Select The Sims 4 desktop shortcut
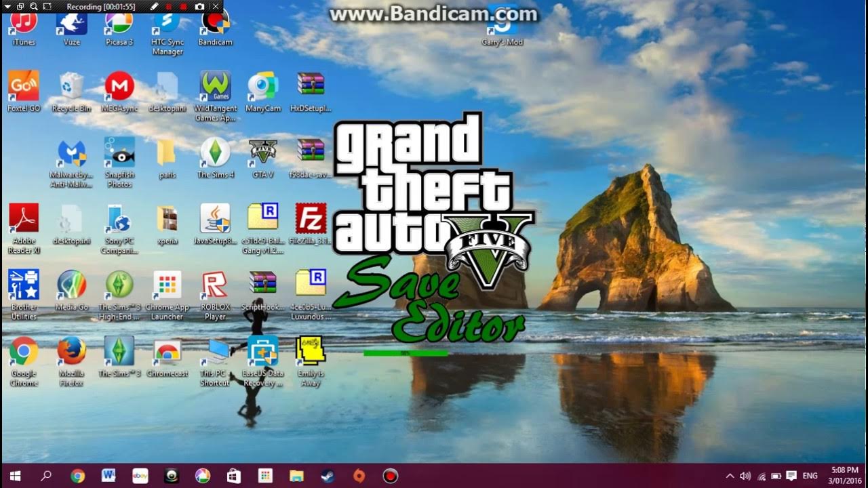Image resolution: width=868 pixels, height=488 pixels. [x=215, y=159]
